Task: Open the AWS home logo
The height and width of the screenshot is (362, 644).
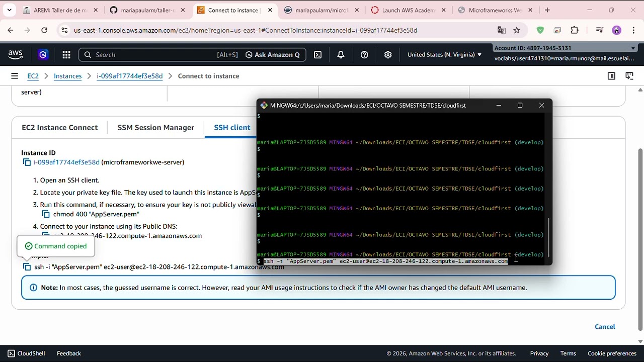Action: 15,55
